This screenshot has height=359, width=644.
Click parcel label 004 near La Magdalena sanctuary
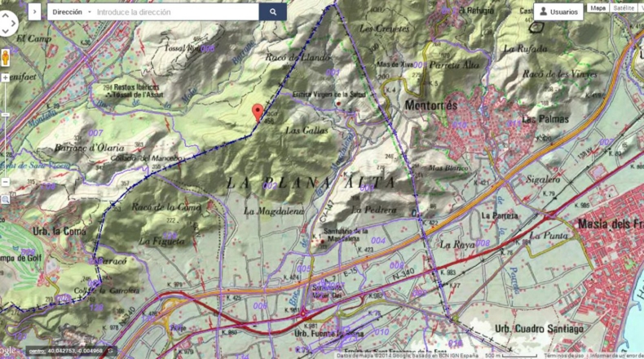click(x=378, y=241)
